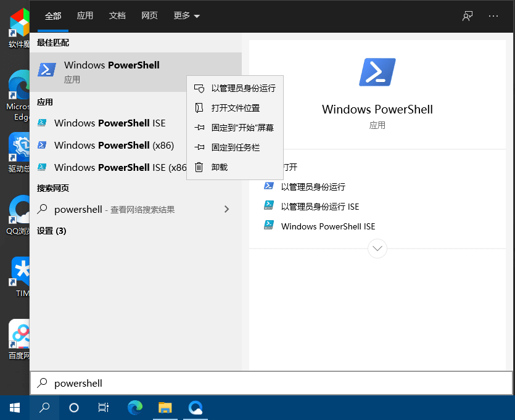Screen dimensions: 515x420
Task: Click the Windows PowerShell ISE icon in apps list
Action: (x=43, y=123)
